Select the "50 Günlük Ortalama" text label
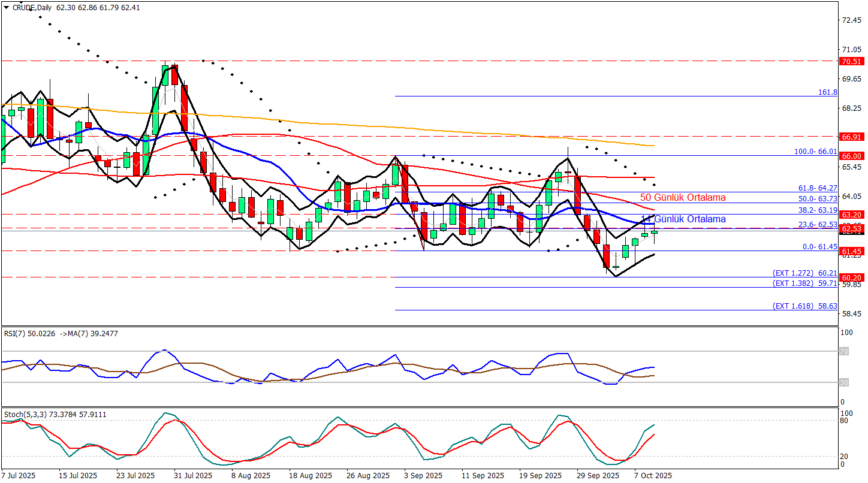The height and width of the screenshot is (483, 868). pos(683,197)
